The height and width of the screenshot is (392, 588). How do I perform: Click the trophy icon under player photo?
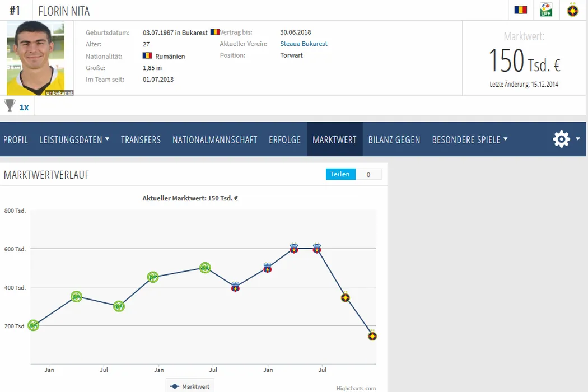(x=10, y=105)
